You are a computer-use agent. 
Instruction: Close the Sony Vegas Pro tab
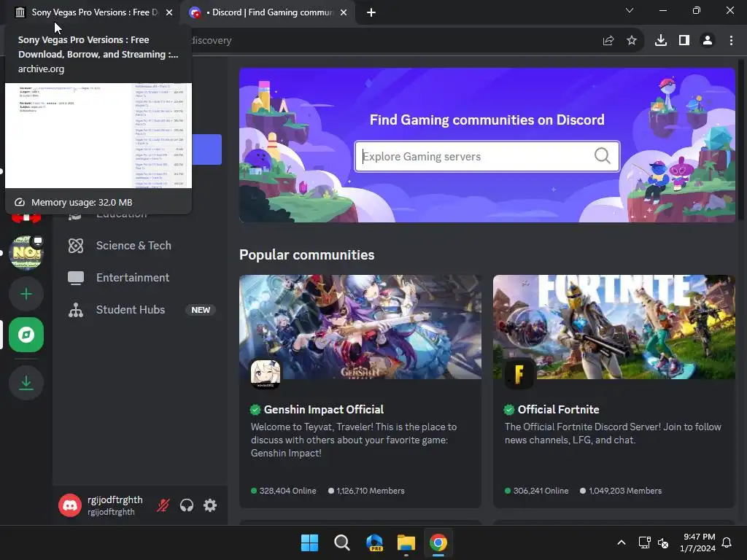coord(169,12)
